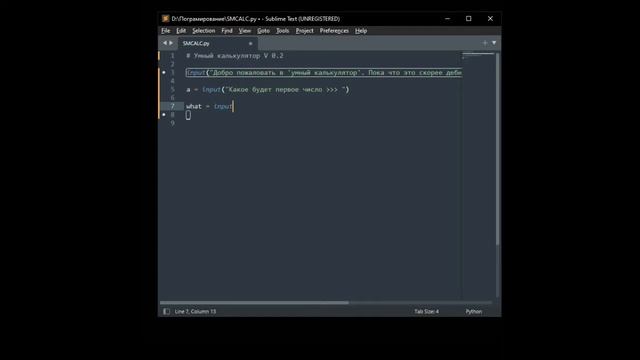Image resolution: width=640 pixels, height=360 pixels.
Task: Add a new tab with plus icon
Action: [485, 43]
